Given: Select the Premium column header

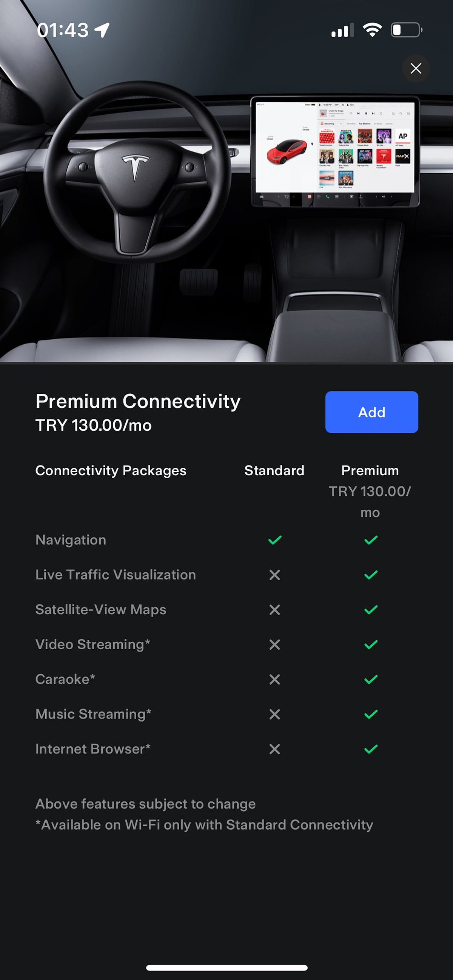Looking at the screenshot, I should click(370, 471).
